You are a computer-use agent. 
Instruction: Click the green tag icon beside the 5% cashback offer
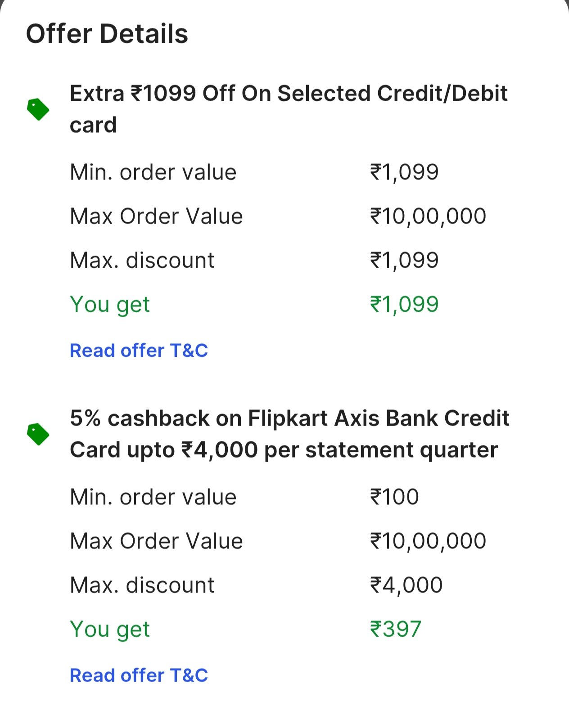point(38,434)
